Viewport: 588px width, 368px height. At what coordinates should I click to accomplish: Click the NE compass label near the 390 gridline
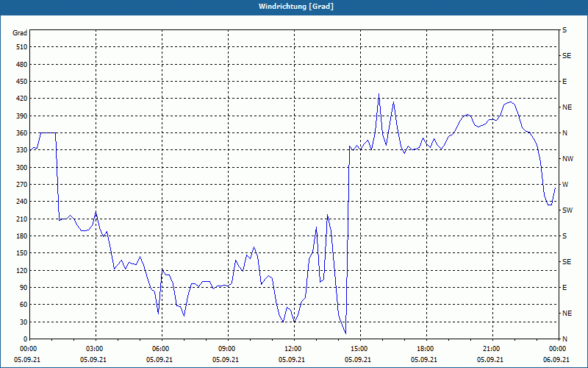(x=567, y=107)
